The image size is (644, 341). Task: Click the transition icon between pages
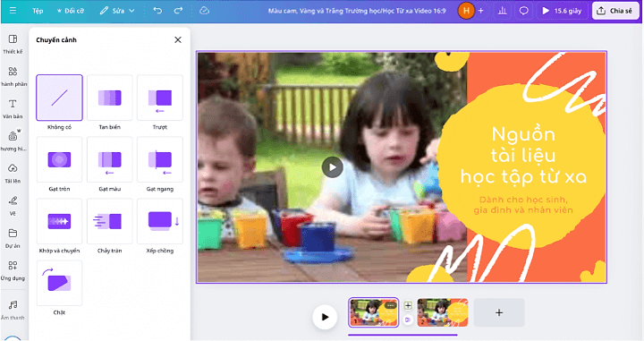tap(408, 320)
